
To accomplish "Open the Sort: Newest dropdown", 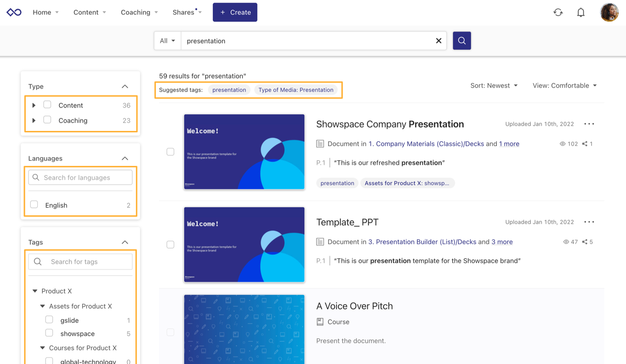I will [494, 86].
